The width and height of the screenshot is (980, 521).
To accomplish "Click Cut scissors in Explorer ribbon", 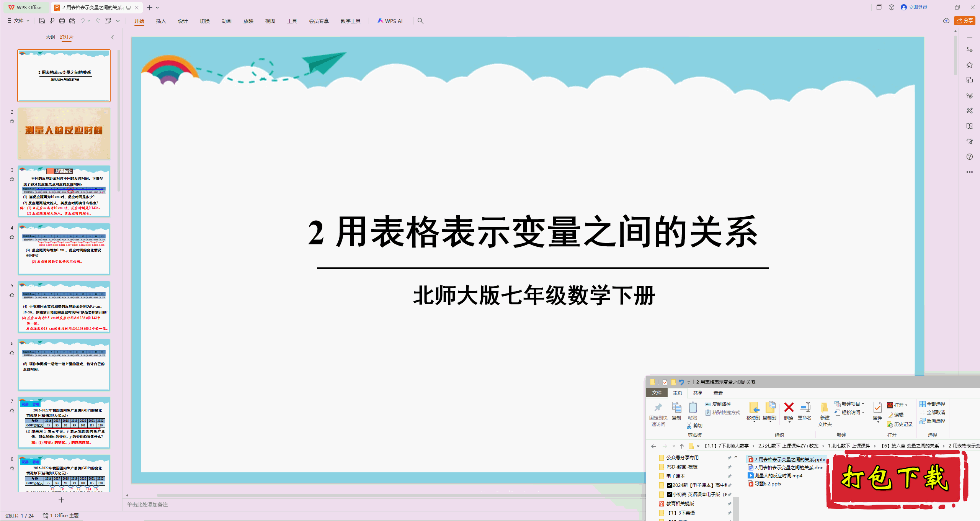I will 695,426.
